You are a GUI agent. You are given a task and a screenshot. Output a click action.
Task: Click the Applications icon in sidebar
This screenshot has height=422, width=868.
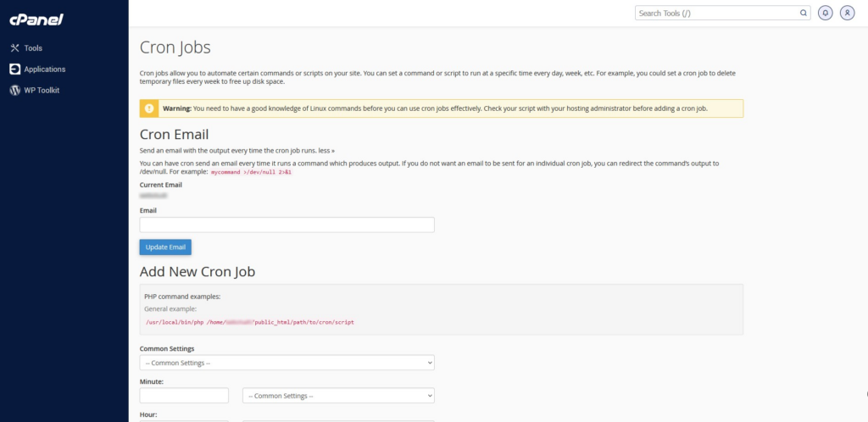coord(14,69)
